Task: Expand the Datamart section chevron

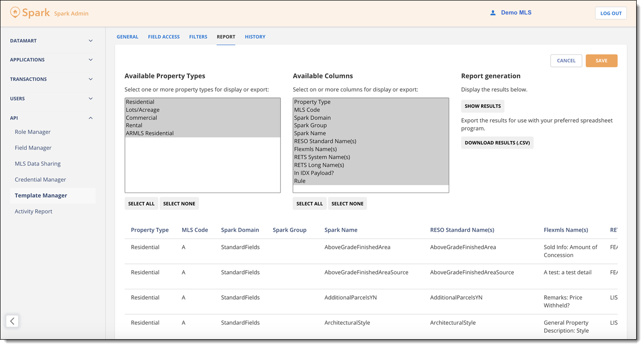Action: 91,41
